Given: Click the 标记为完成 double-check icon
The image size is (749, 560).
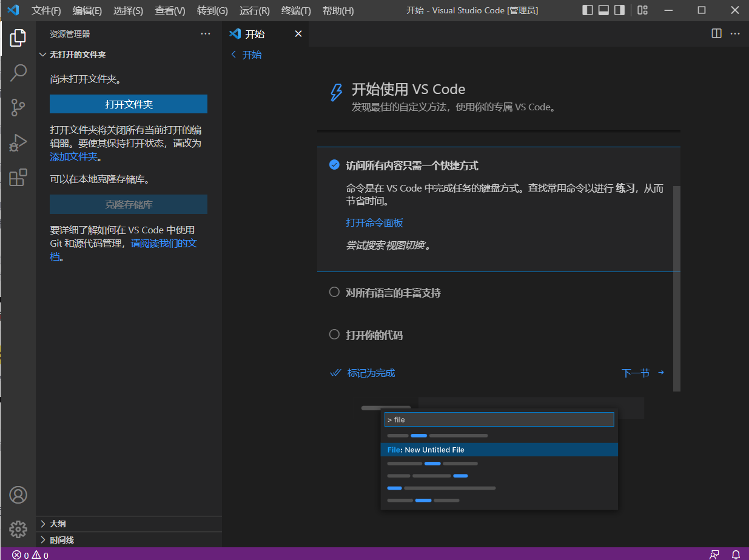Looking at the screenshot, I should coord(335,373).
